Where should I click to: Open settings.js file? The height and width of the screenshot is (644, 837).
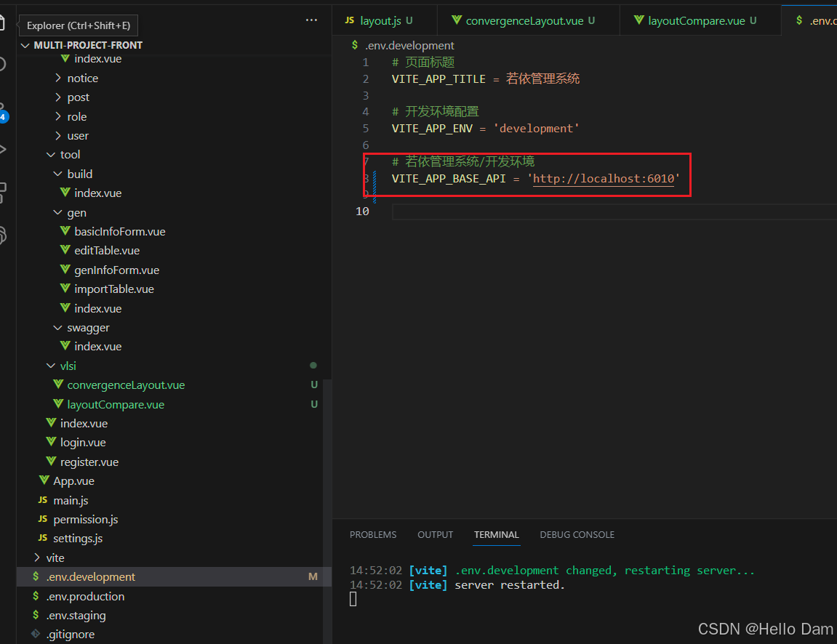coord(77,539)
